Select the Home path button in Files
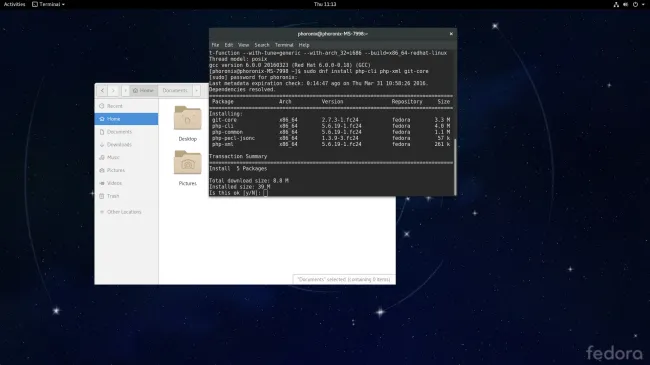This screenshot has height=365, width=650. click(x=143, y=90)
